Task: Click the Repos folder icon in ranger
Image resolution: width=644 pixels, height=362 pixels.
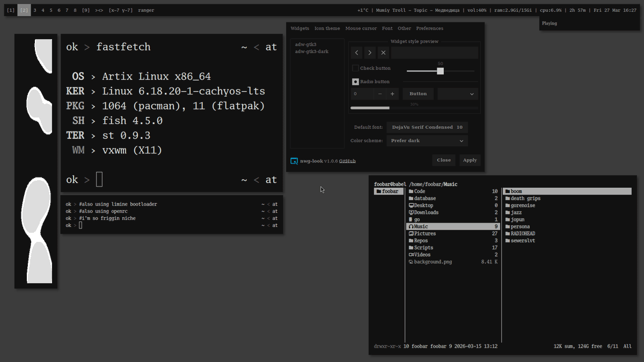Action: tap(411, 241)
